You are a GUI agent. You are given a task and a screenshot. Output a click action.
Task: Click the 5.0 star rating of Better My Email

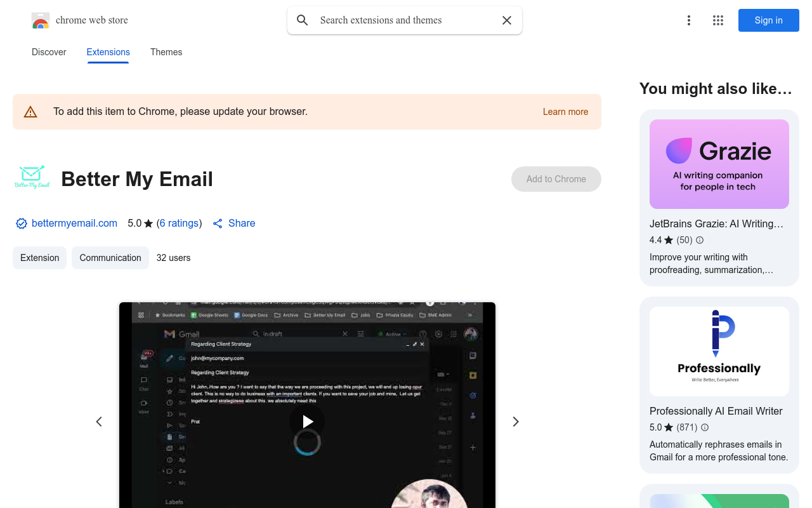coord(140,224)
